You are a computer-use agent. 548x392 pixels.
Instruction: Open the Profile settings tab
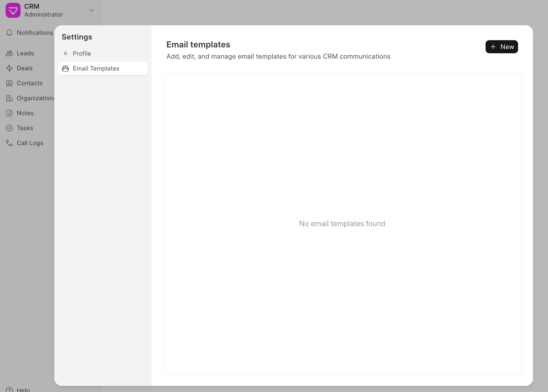point(82,53)
